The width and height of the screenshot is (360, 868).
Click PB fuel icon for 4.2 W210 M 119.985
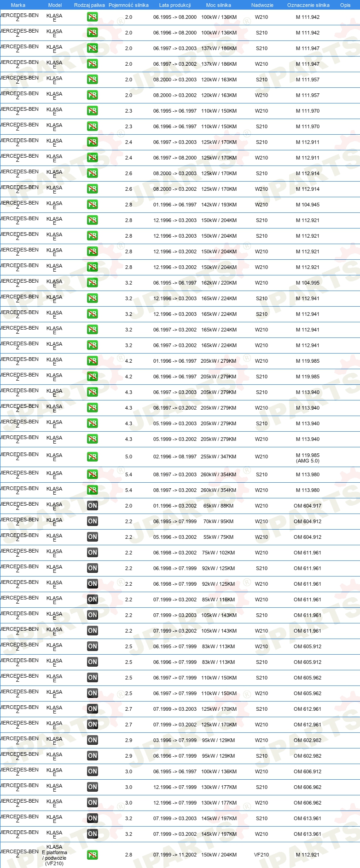(93, 361)
